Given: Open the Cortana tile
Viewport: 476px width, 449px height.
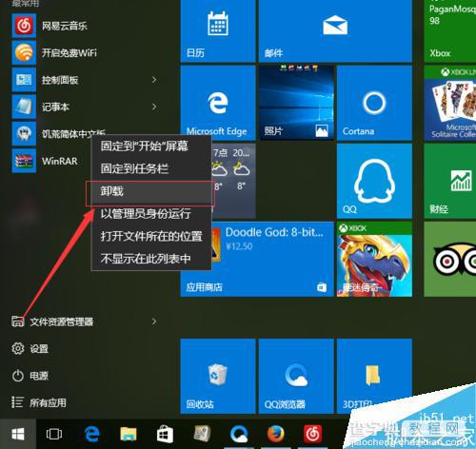Looking at the screenshot, I should pyautogui.click(x=374, y=103).
